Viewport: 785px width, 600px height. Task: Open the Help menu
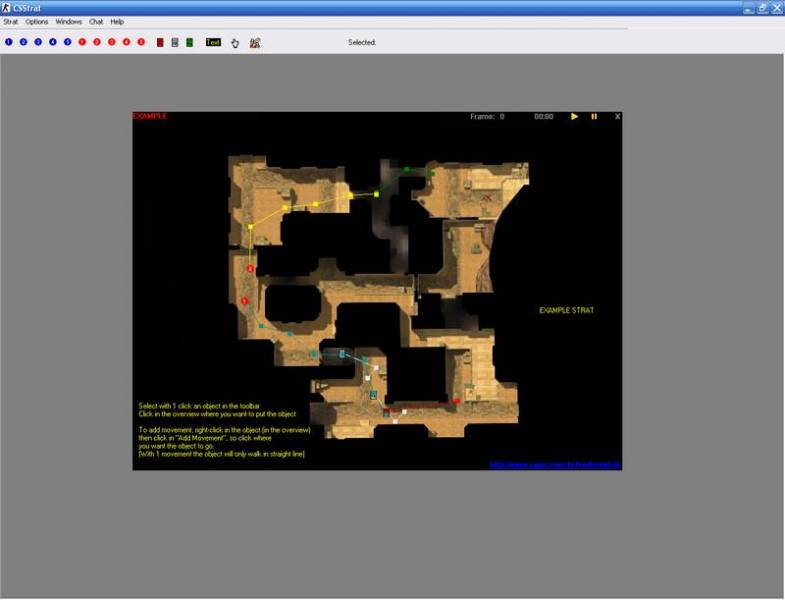point(117,22)
